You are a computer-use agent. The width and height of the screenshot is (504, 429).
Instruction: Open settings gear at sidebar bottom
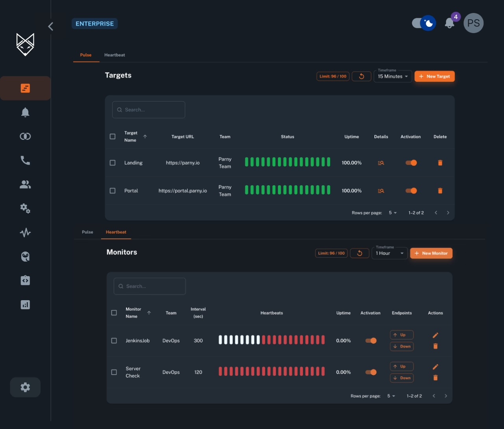coord(25,387)
